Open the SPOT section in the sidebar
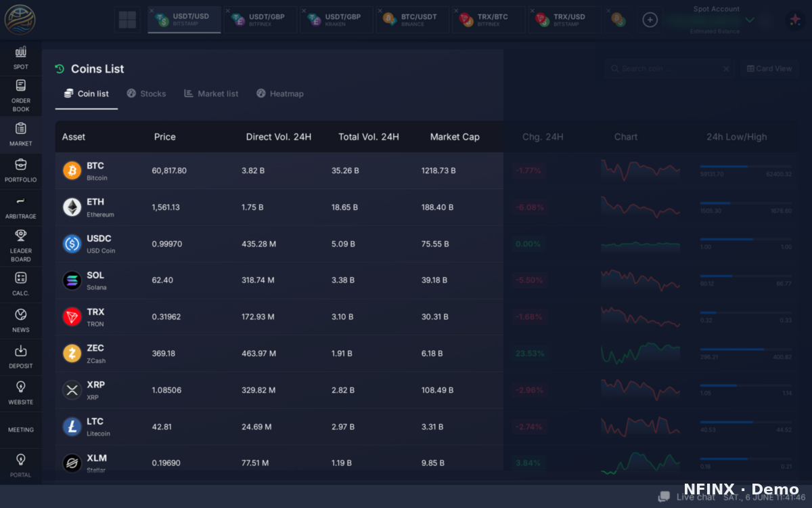The width and height of the screenshot is (812, 508). tap(21, 58)
